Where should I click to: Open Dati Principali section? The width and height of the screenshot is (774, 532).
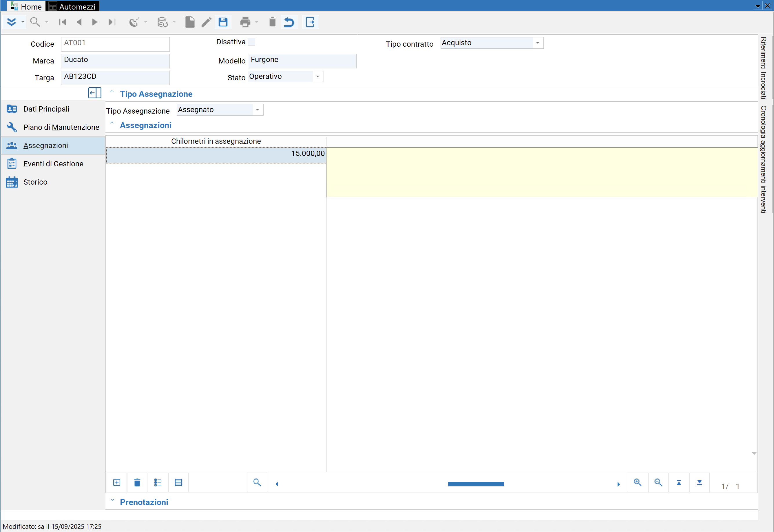(x=53, y=109)
